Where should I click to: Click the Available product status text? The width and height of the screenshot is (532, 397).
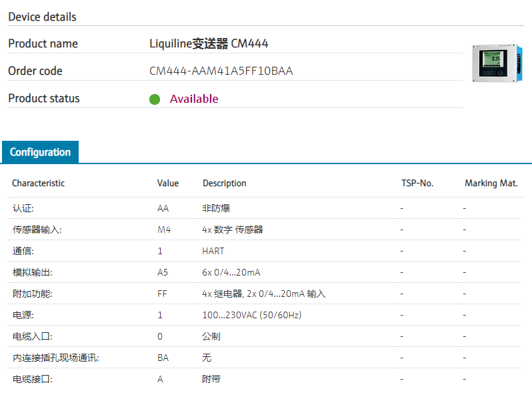tap(194, 99)
